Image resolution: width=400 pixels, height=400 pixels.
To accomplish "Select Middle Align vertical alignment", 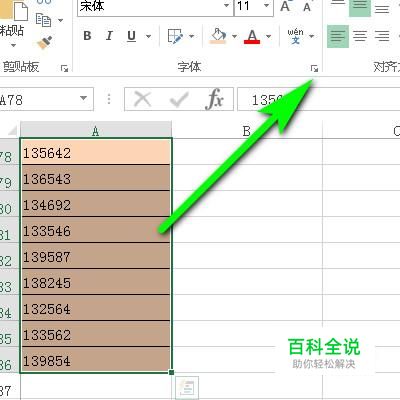I will pos(360,7).
